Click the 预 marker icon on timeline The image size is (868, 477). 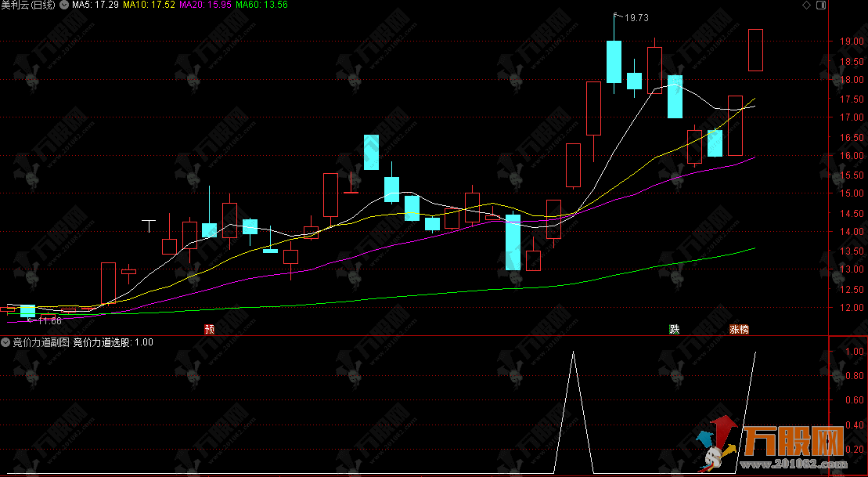click(x=209, y=330)
